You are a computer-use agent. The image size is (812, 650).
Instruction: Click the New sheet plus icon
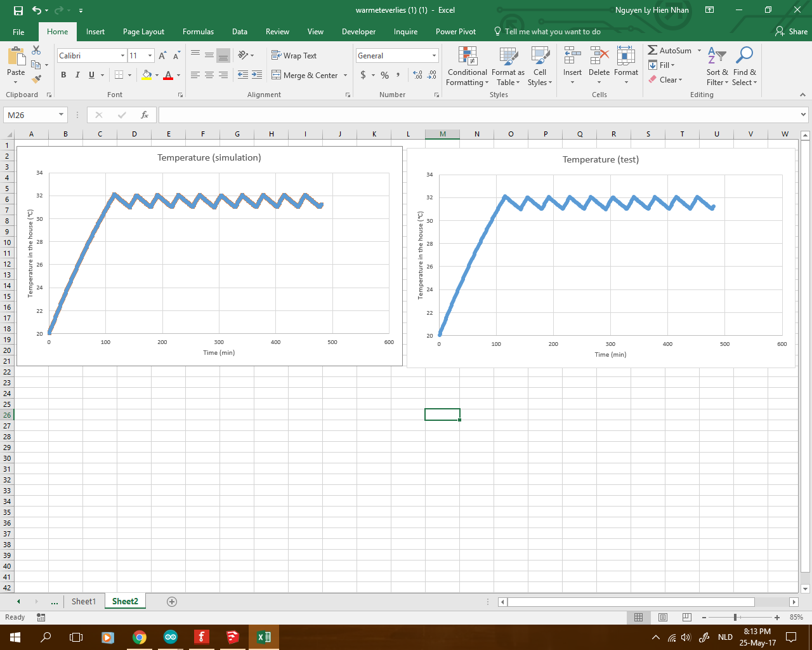click(171, 601)
